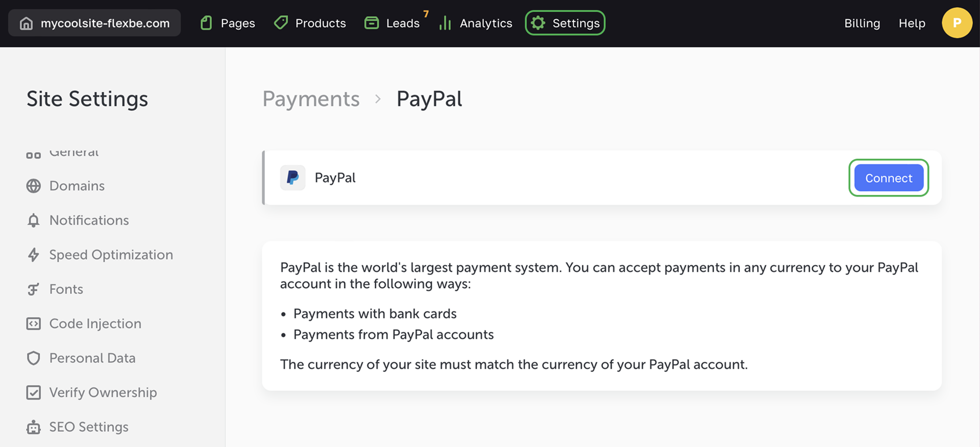This screenshot has height=447, width=980.
Task: Click the PayPal logo icon
Action: [x=293, y=178]
